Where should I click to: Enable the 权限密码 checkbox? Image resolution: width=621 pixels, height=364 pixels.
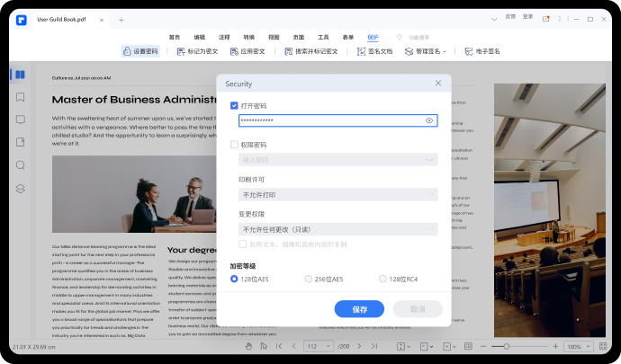tap(234, 145)
